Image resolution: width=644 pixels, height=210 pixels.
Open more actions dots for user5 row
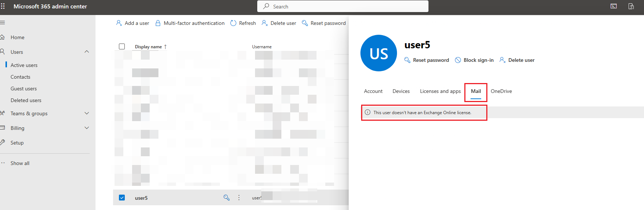pos(239,198)
